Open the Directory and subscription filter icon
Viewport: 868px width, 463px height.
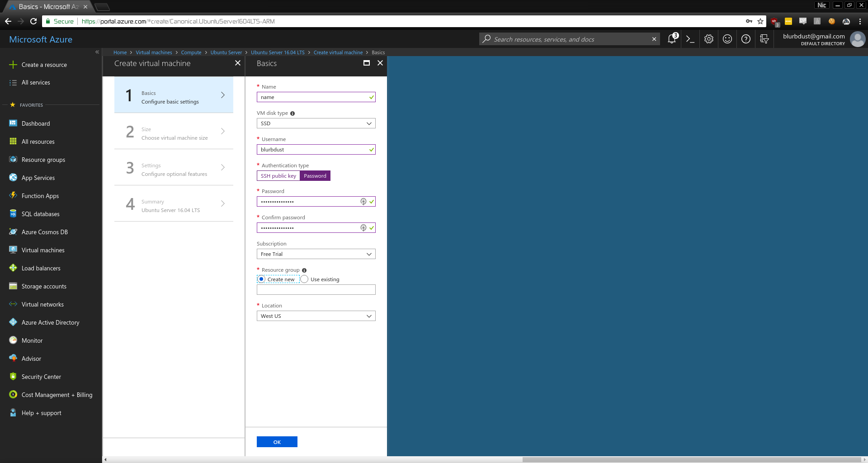click(x=764, y=39)
